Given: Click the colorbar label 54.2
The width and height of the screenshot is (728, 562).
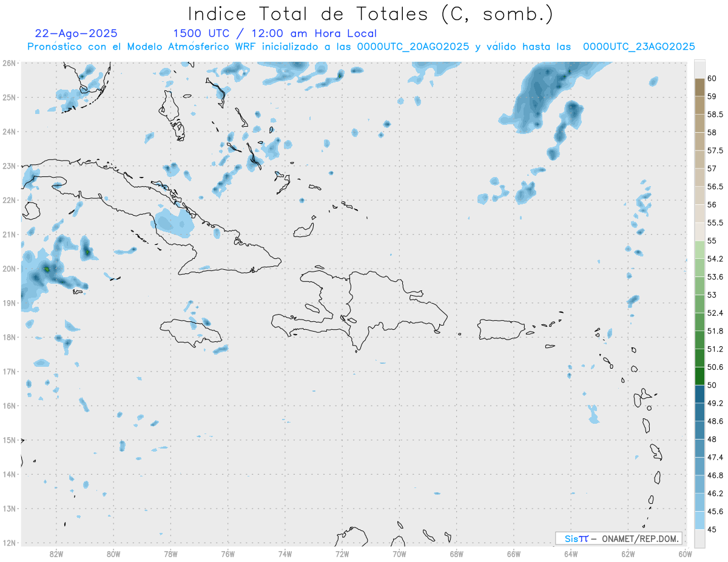Looking at the screenshot, I should (x=715, y=259).
